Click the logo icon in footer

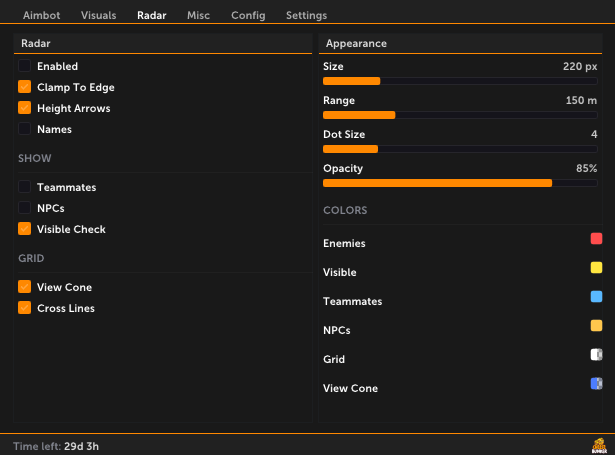(599, 446)
